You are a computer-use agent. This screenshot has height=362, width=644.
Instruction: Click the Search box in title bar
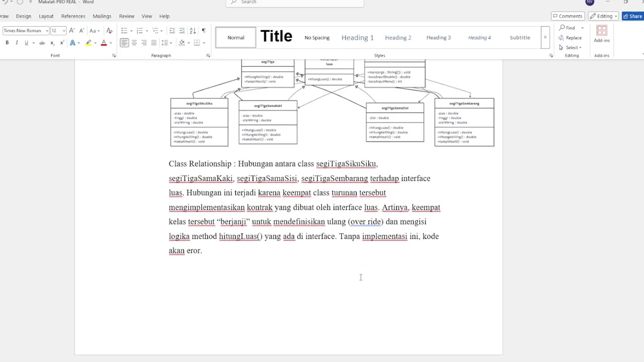coord(295,3)
